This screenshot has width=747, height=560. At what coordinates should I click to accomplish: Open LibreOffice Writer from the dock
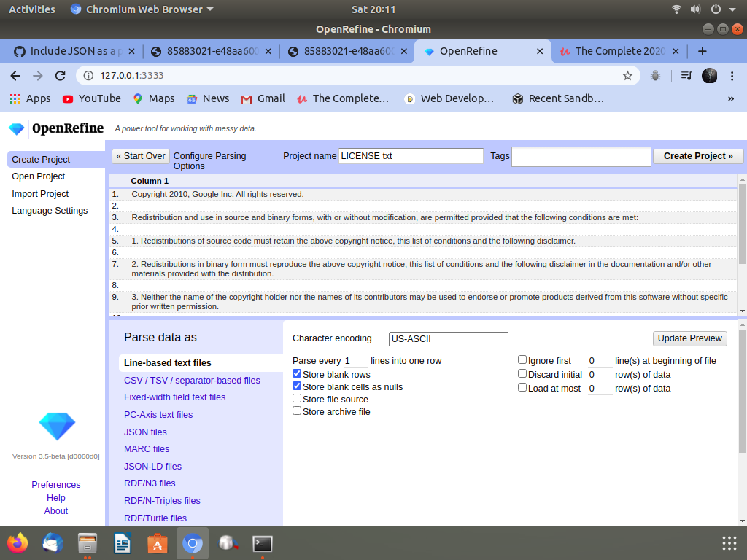(x=123, y=543)
